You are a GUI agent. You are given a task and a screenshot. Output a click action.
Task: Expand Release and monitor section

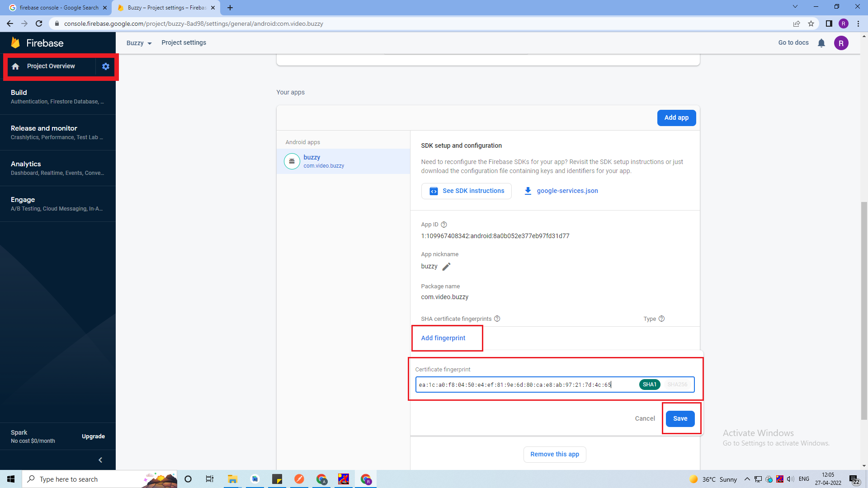pos(58,132)
